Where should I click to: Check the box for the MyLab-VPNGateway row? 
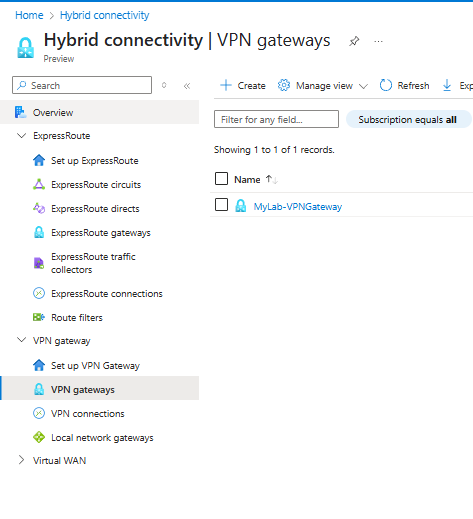coord(221,205)
